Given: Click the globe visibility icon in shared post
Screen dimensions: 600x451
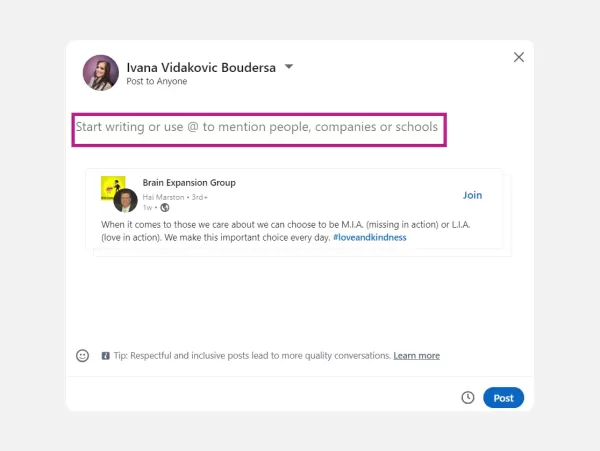Looking at the screenshot, I should pyautogui.click(x=165, y=207).
